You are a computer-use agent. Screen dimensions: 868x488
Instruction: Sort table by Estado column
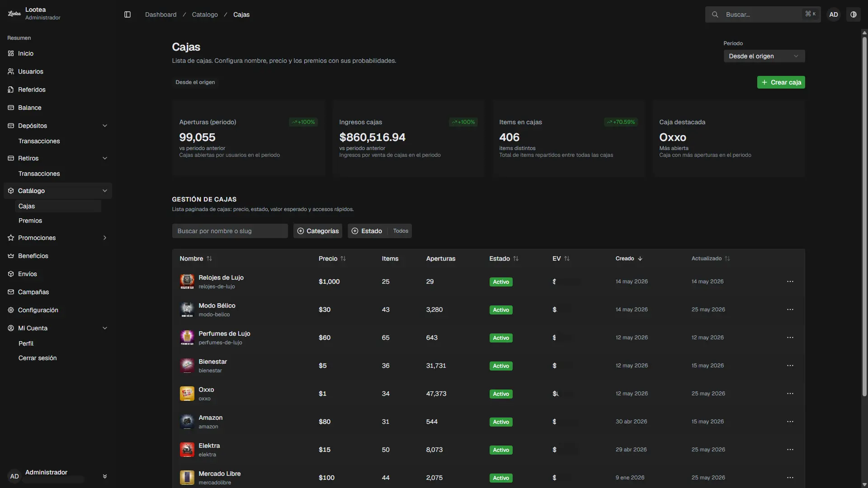504,258
